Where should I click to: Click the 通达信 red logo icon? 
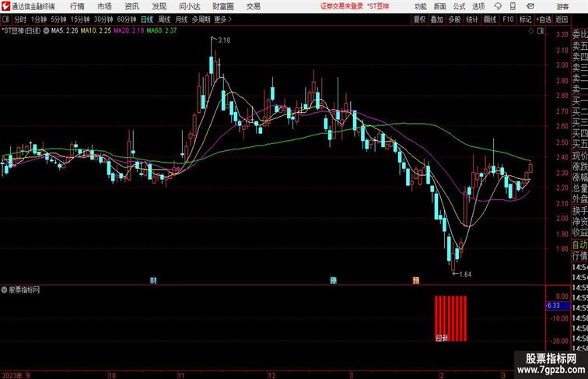[x=5, y=6]
